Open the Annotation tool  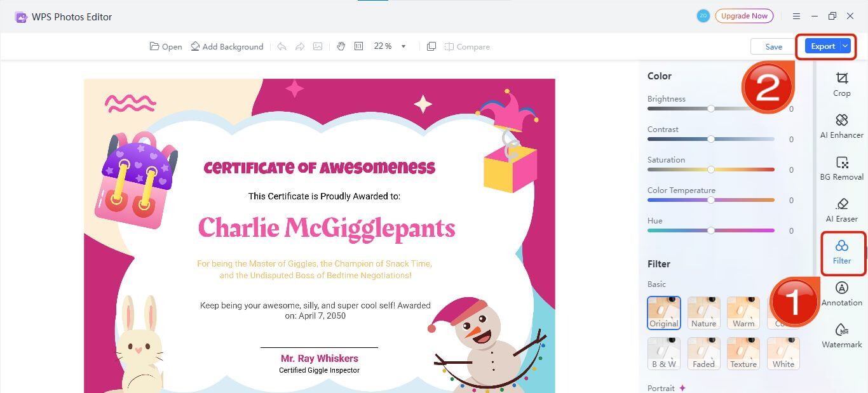(842, 294)
